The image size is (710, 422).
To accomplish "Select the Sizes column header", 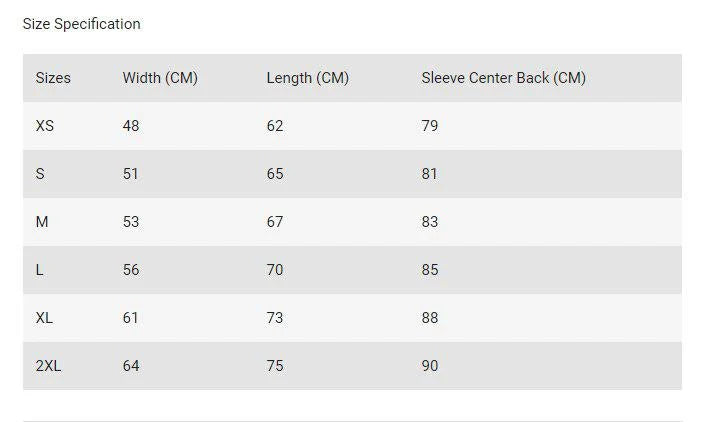I will pos(53,78).
